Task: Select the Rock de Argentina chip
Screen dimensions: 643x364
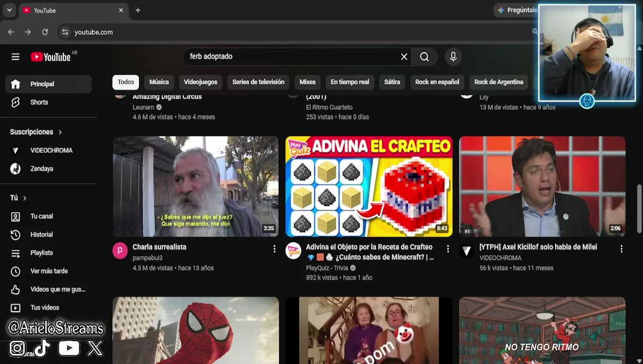Action: (x=499, y=82)
